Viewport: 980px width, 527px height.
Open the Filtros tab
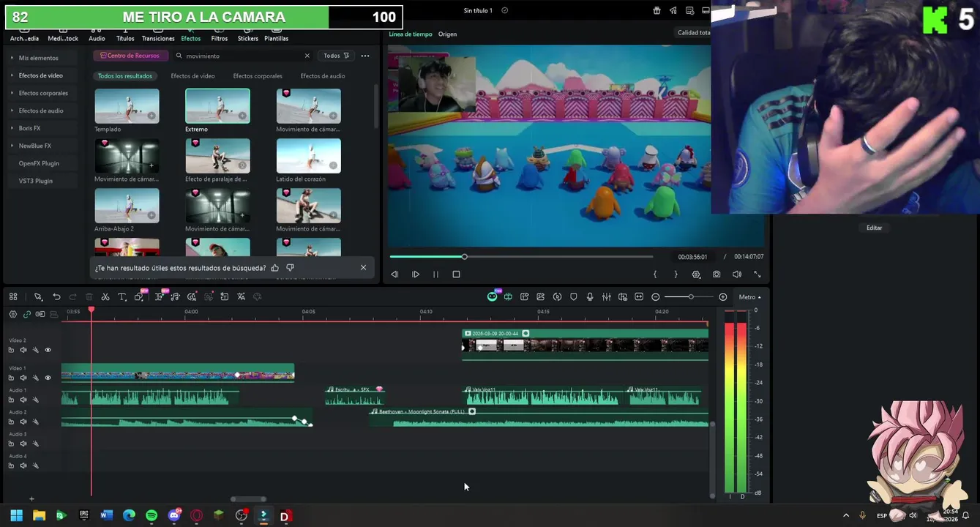tap(220, 34)
